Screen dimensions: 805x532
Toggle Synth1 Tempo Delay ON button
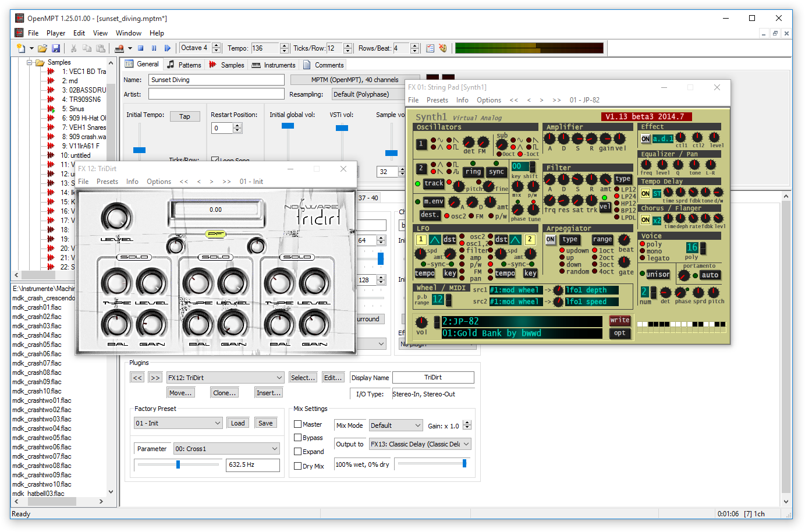(x=646, y=193)
